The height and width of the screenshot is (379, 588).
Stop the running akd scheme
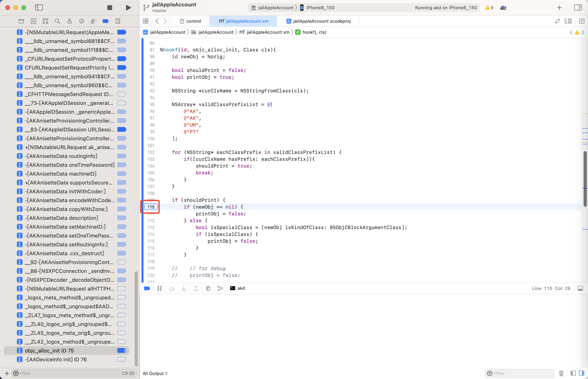(x=110, y=8)
